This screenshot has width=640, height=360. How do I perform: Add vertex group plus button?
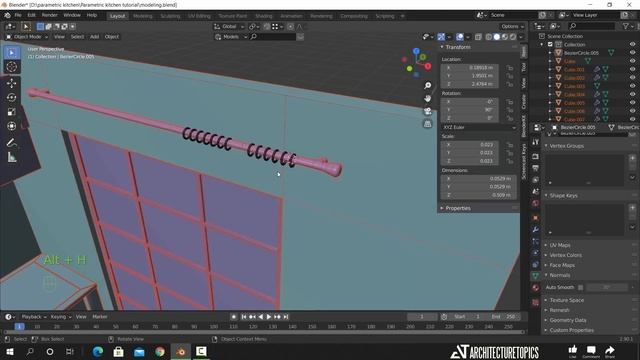[632, 158]
